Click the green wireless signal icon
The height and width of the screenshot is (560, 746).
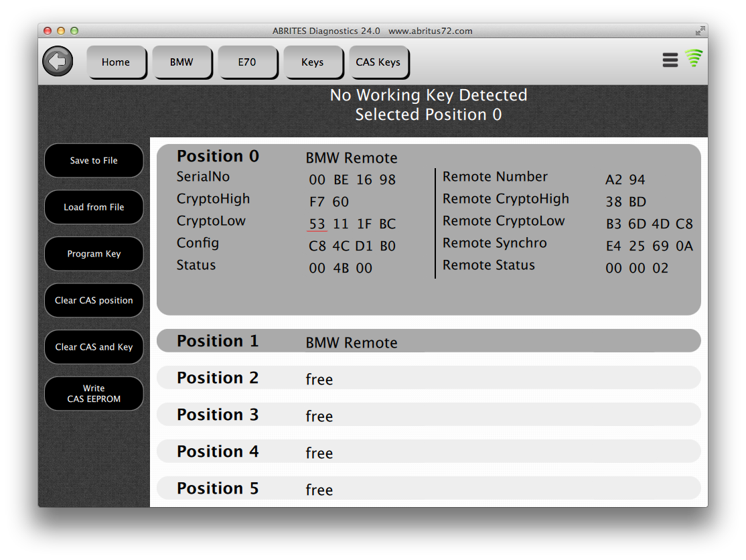tap(694, 59)
